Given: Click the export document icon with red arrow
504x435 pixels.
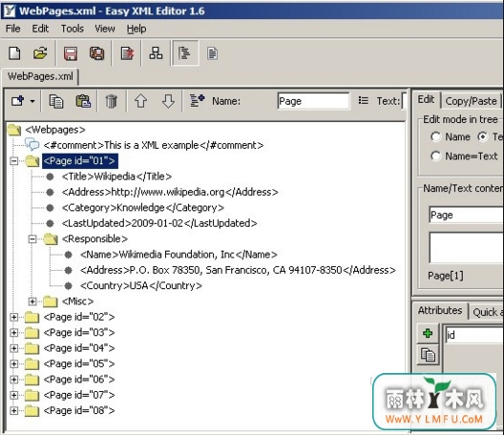Looking at the screenshot, I should coord(127,53).
